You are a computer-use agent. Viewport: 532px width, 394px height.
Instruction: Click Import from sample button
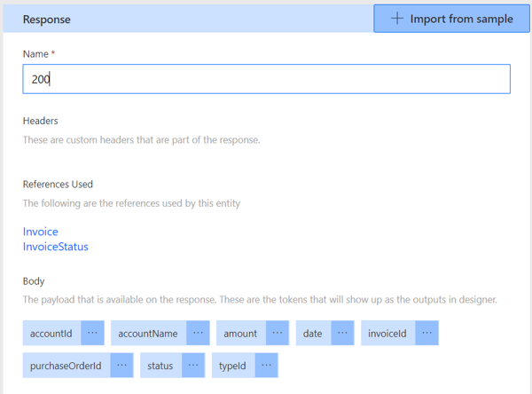pos(451,19)
